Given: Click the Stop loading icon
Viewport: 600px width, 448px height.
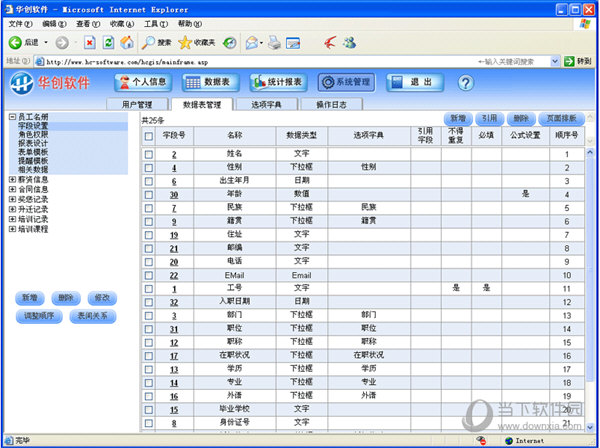Looking at the screenshot, I should [90, 42].
